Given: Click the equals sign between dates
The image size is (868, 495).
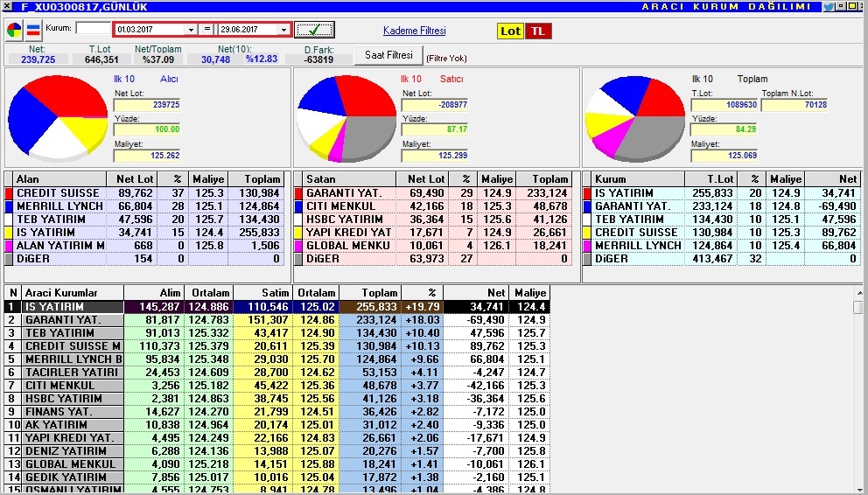Looking at the screenshot, I should pyautogui.click(x=207, y=30).
